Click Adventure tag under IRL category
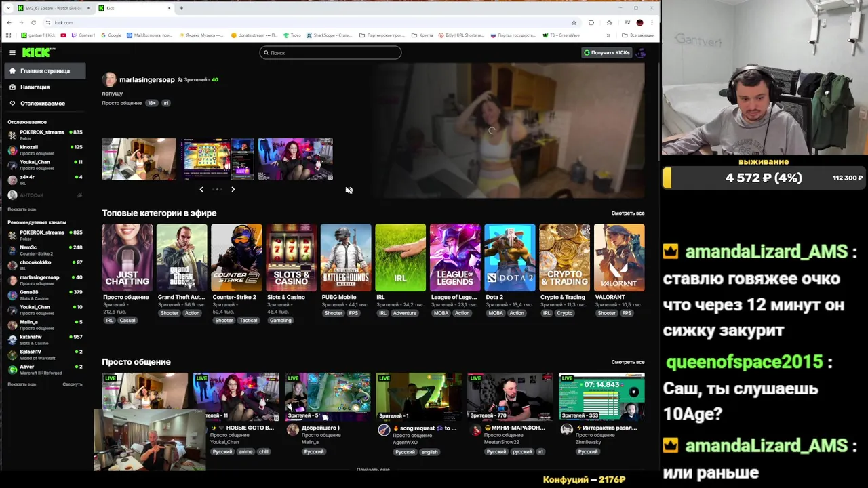 404,313
